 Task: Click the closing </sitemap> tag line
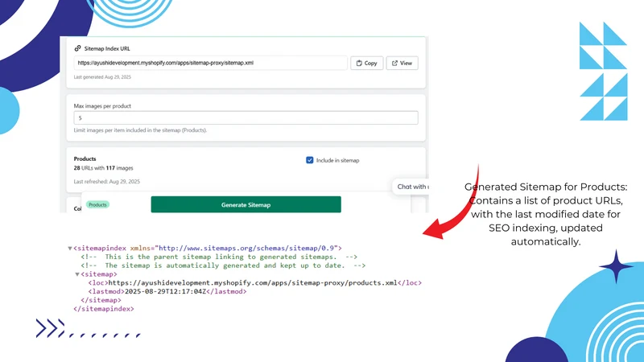pos(101,300)
